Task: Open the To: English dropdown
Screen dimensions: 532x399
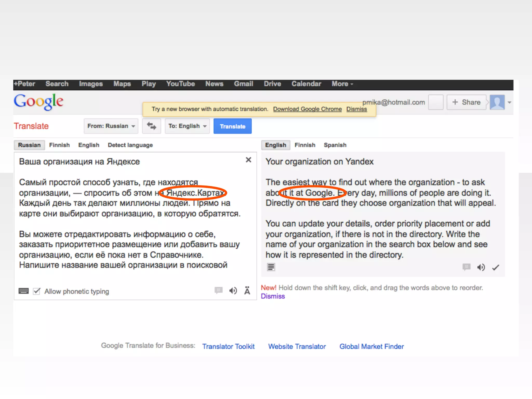Action: [187, 126]
